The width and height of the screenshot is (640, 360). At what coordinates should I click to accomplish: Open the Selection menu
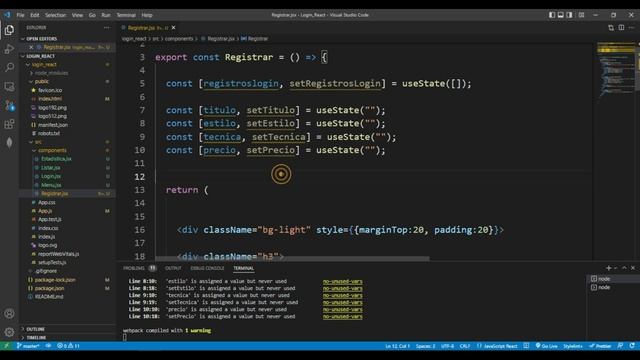pyautogui.click(x=55, y=15)
